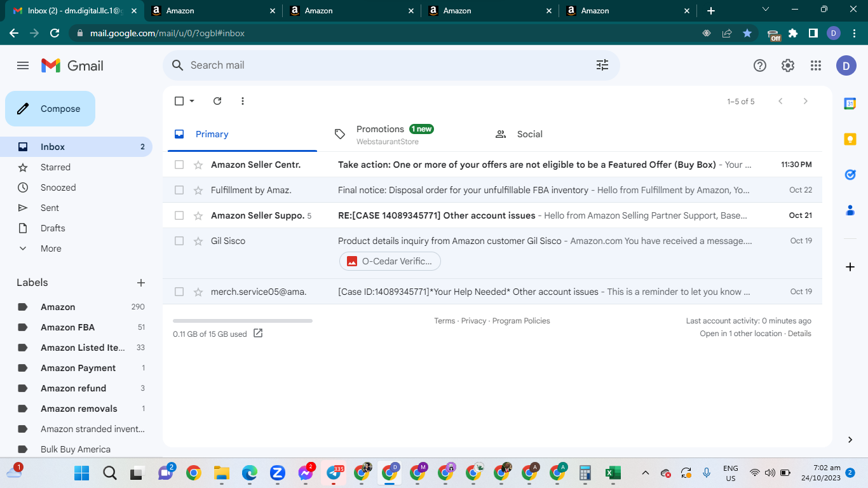868x488 pixels.
Task: Open Gmail Support help icon
Action: coord(760,65)
